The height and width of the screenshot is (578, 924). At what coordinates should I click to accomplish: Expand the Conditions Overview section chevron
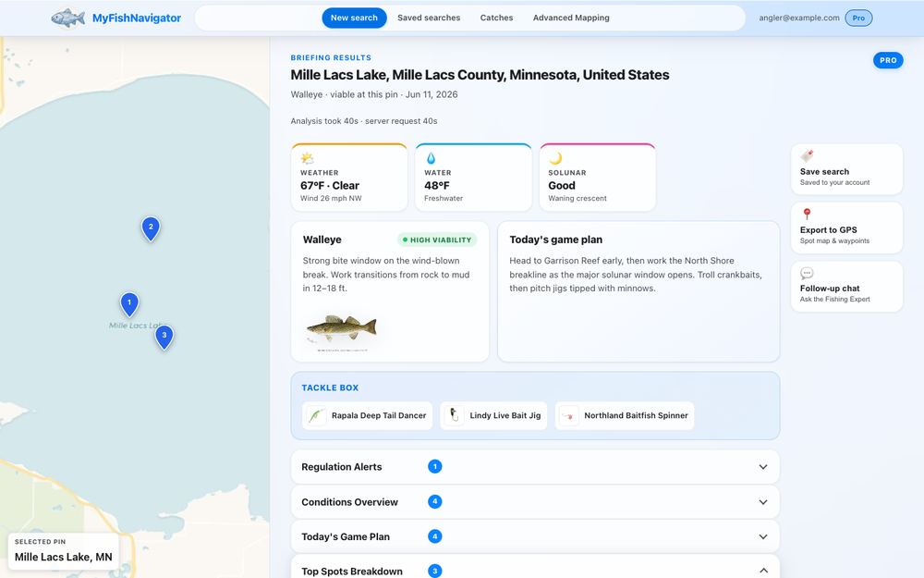763,502
